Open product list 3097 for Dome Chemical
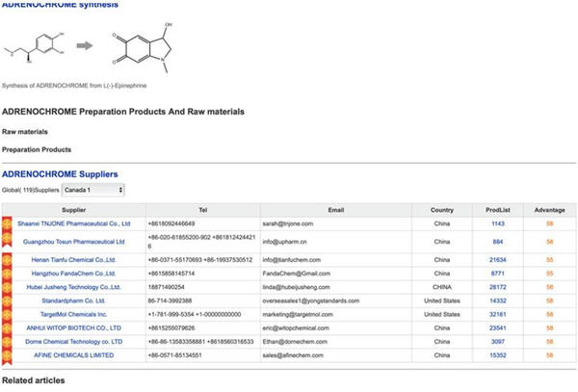Image resolution: width=578 pixels, height=392 pixels. pyautogui.click(x=498, y=342)
